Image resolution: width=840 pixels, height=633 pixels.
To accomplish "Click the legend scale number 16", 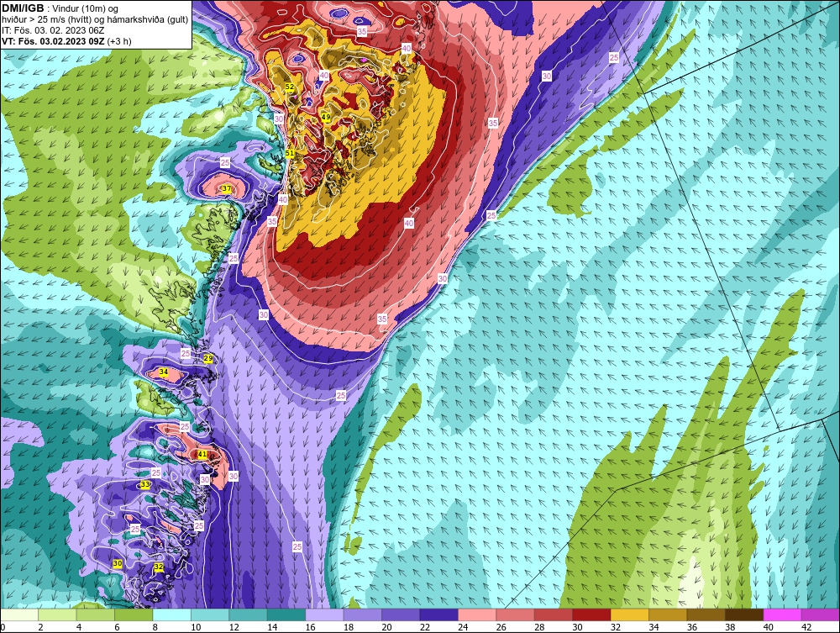I will (x=310, y=627).
